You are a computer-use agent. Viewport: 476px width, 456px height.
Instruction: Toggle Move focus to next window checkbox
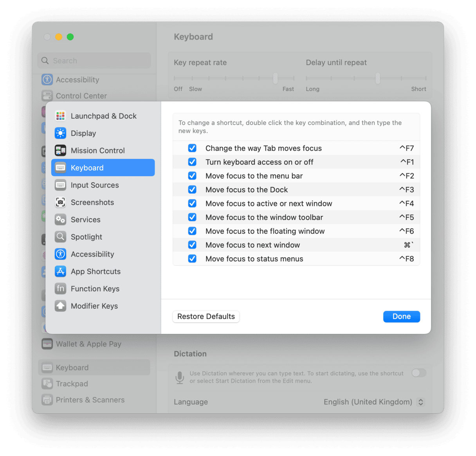coord(192,245)
